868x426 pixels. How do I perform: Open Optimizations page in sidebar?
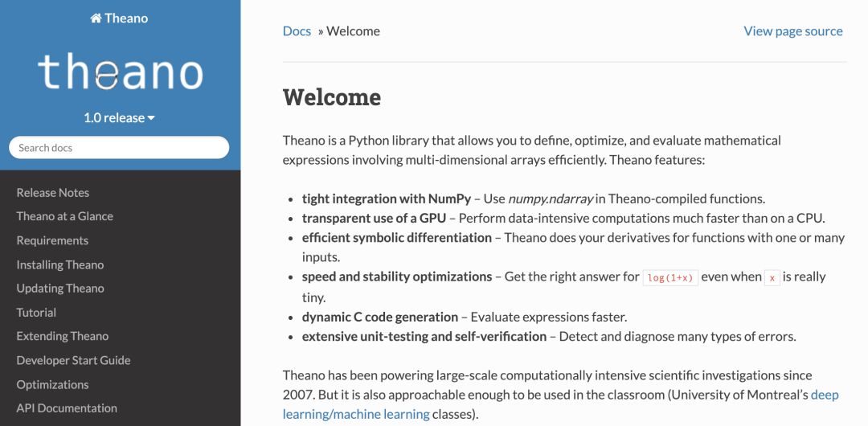pyautogui.click(x=52, y=384)
